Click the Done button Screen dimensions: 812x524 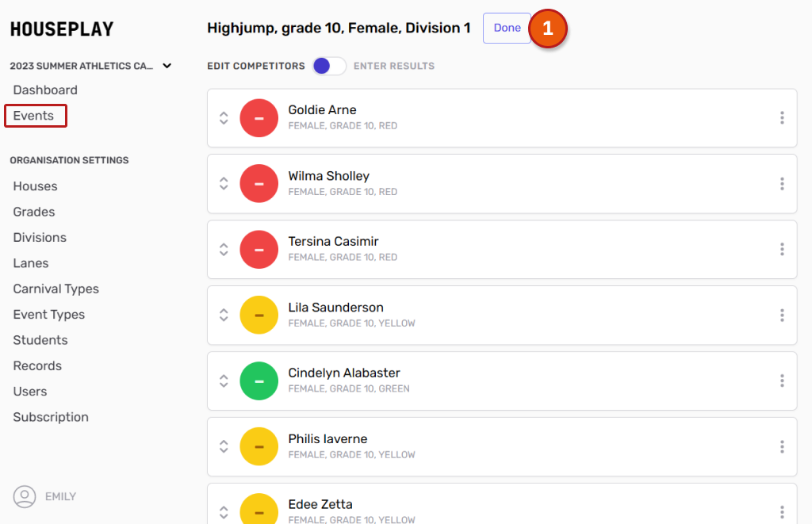coord(507,28)
